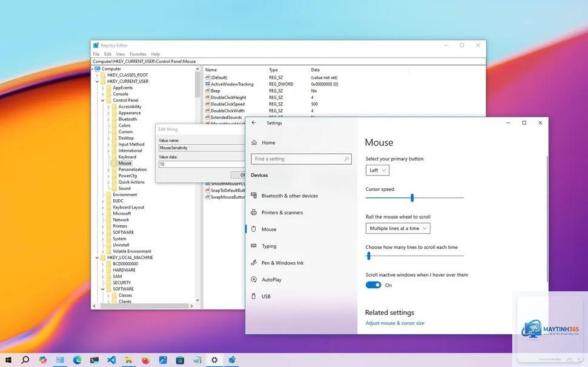
Task: Collapse the Control Panel tree node
Action: tap(103, 101)
